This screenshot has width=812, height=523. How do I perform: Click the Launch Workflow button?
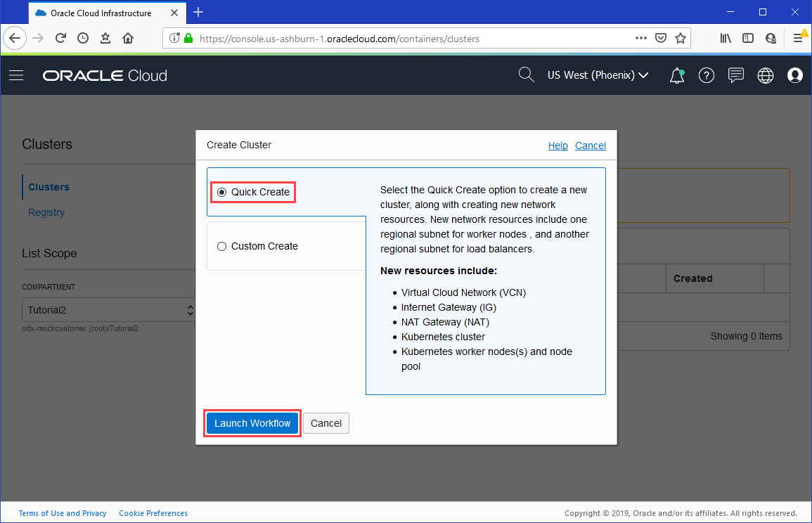click(252, 423)
